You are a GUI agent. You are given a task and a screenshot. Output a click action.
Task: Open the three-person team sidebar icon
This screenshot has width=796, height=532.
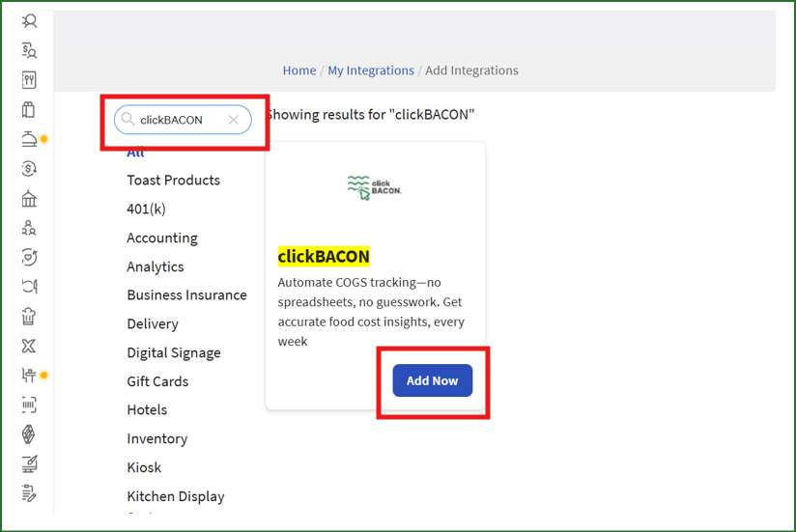pos(29,228)
